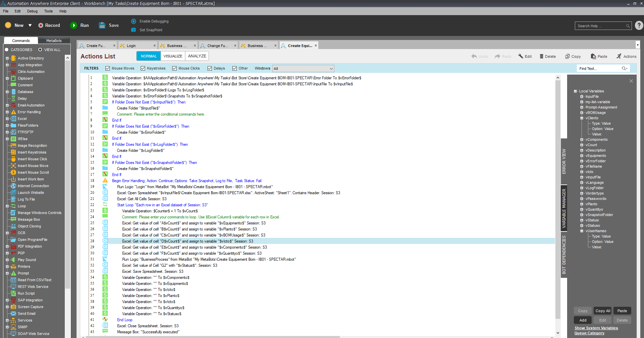Click the Search Help input field

click(600, 26)
